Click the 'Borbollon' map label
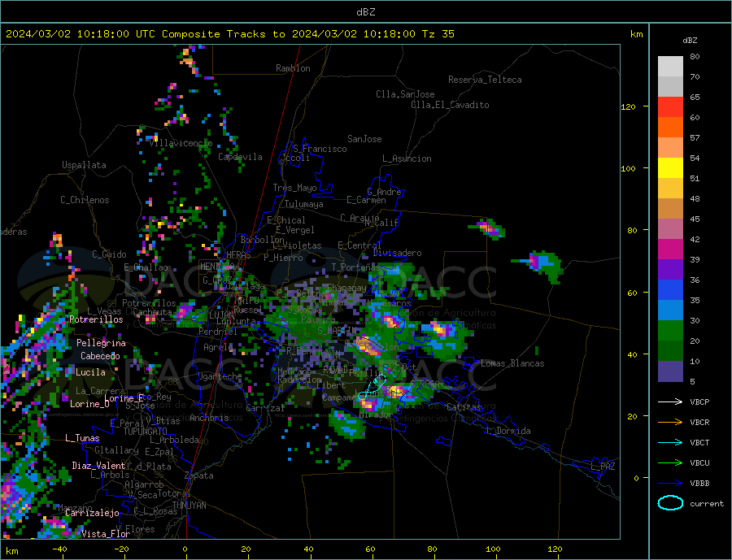The height and width of the screenshot is (560, 732). click(263, 240)
